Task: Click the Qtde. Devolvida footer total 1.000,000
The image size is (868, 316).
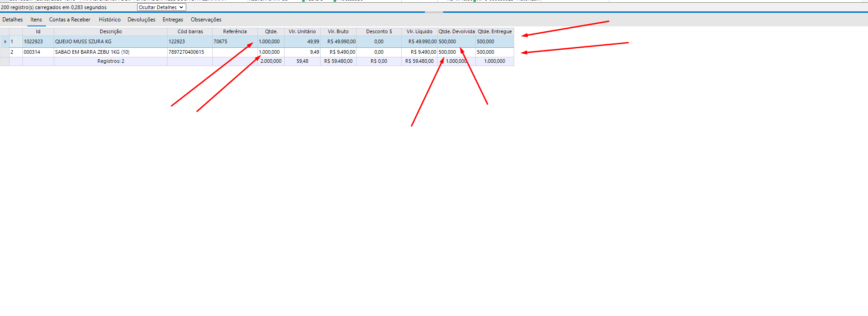Action: pyautogui.click(x=457, y=61)
